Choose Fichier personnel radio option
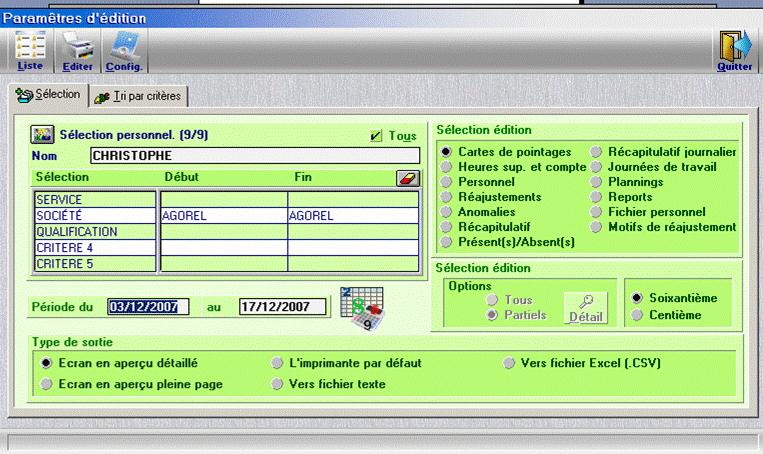Image resolution: width=763 pixels, height=454 pixels. (596, 212)
